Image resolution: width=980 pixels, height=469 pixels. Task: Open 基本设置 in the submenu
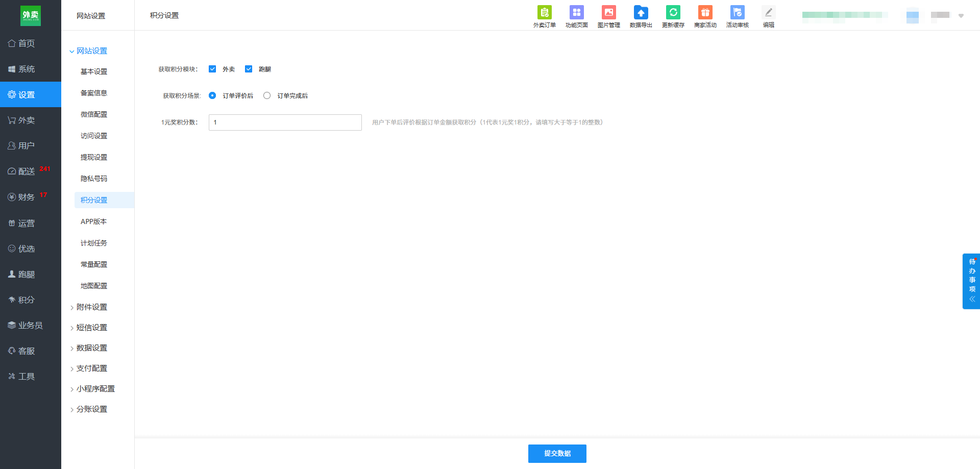(94, 71)
